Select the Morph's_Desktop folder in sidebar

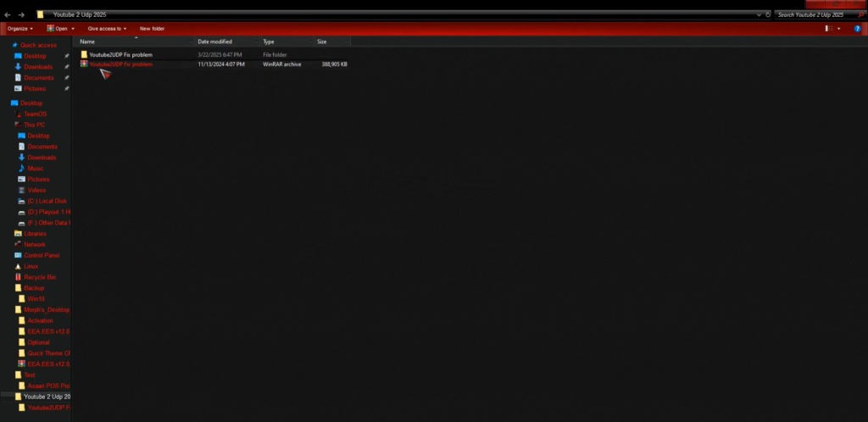tap(47, 310)
